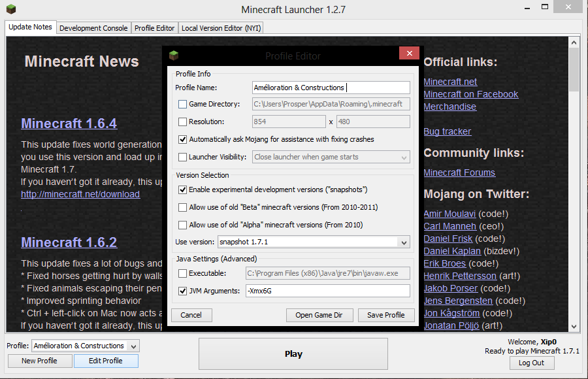Click Edit Profile button
The image size is (588, 379).
point(106,361)
